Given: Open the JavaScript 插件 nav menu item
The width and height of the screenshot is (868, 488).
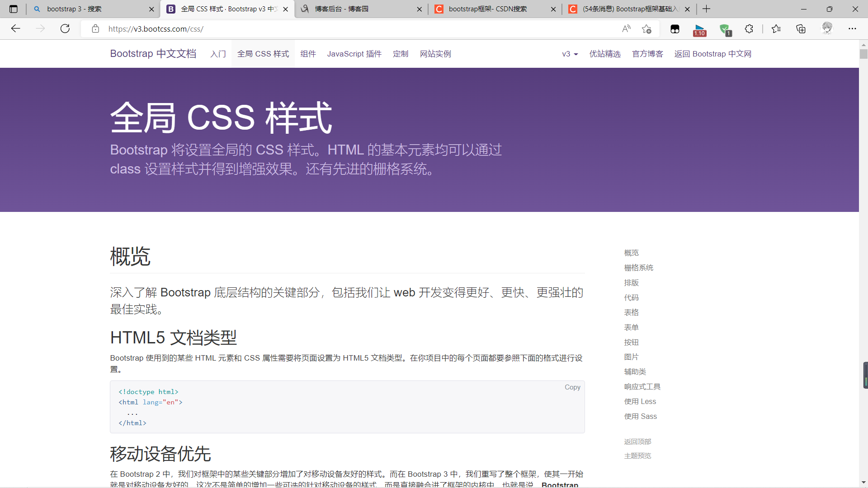Looking at the screenshot, I should tap(354, 54).
